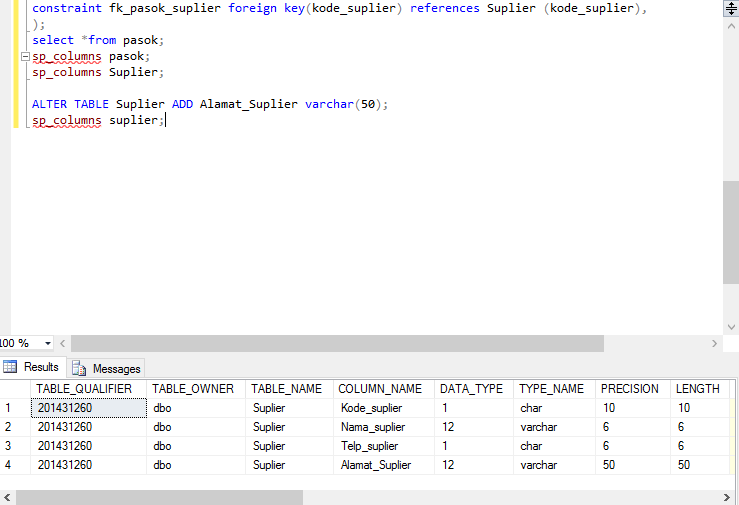Click the editor horizontal scrollbar thumb
739x505 pixels.
pyautogui.click(x=337, y=343)
